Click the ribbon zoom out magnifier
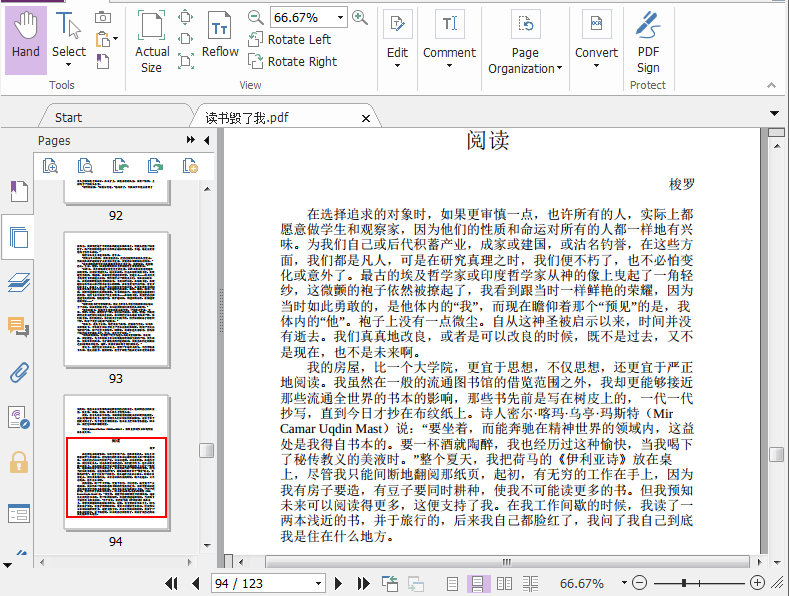Image resolution: width=789 pixels, height=596 pixels. [255, 18]
